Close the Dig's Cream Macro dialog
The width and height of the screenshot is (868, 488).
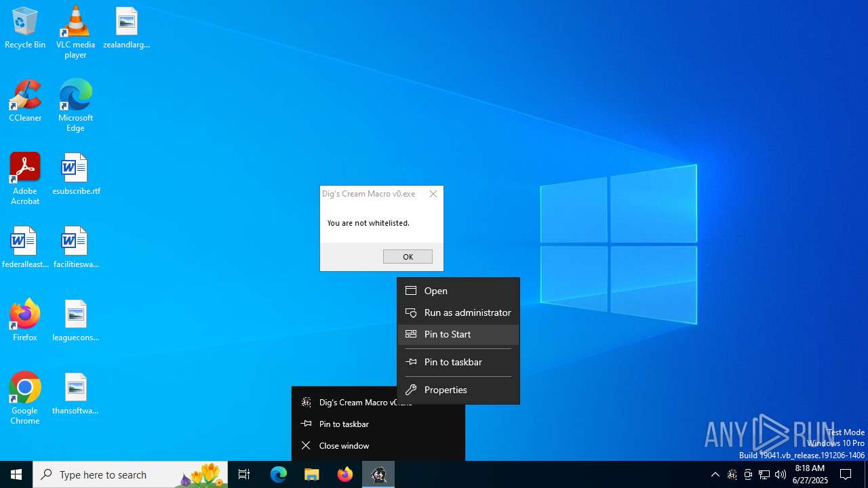click(433, 194)
